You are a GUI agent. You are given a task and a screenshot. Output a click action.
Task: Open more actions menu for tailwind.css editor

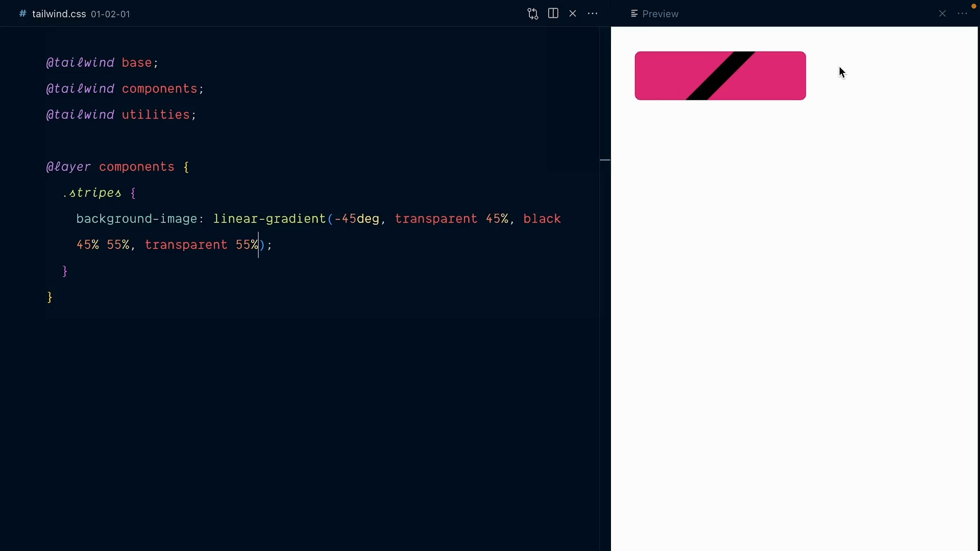[593, 14]
